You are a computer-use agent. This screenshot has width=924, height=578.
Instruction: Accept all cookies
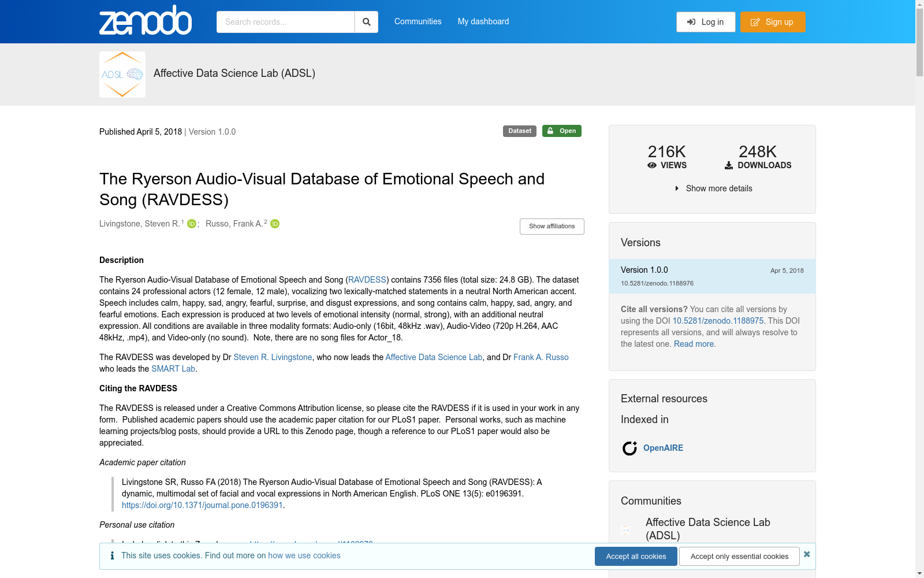coord(636,556)
